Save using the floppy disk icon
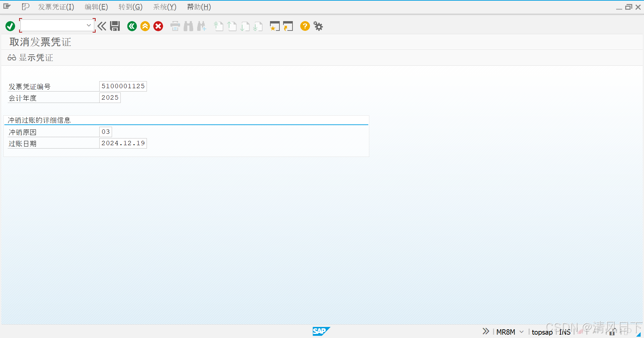This screenshot has height=338, width=644. coord(115,26)
